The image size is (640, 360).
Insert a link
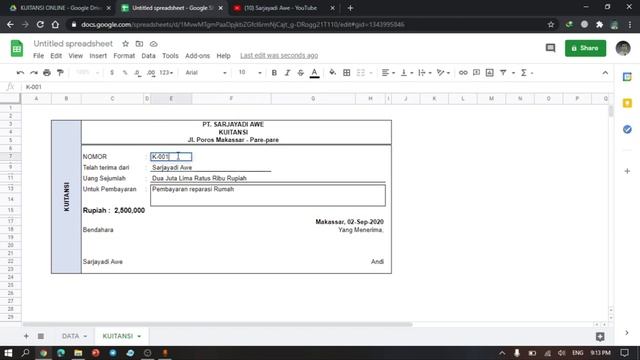tap(463, 73)
